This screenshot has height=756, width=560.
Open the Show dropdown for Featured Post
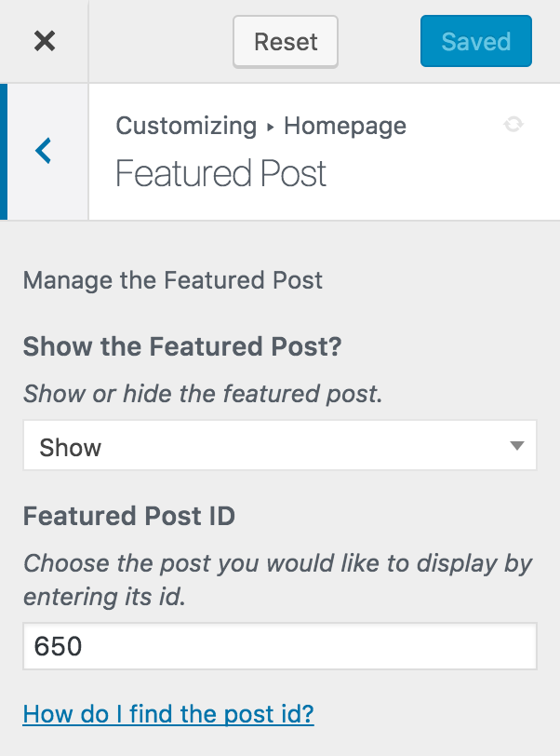[x=279, y=445]
